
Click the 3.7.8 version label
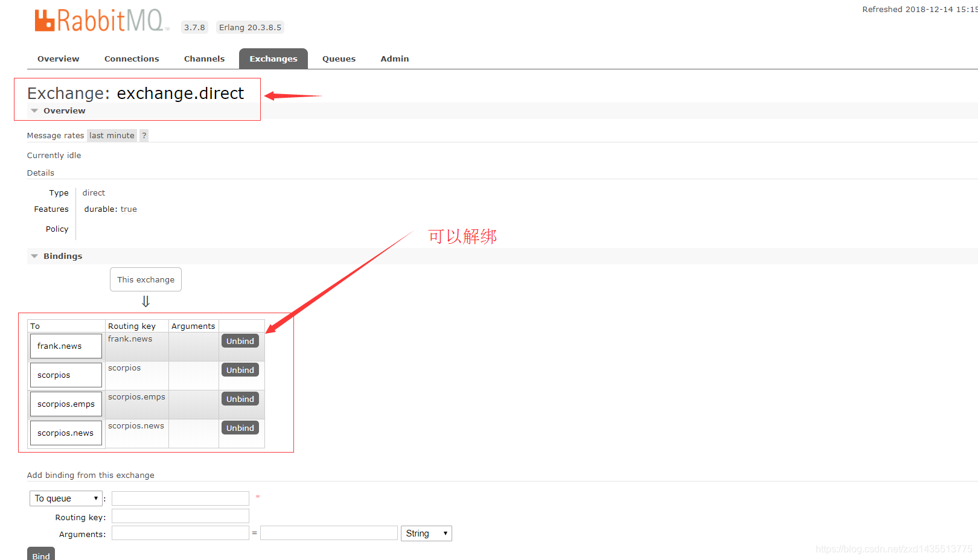pyautogui.click(x=194, y=27)
